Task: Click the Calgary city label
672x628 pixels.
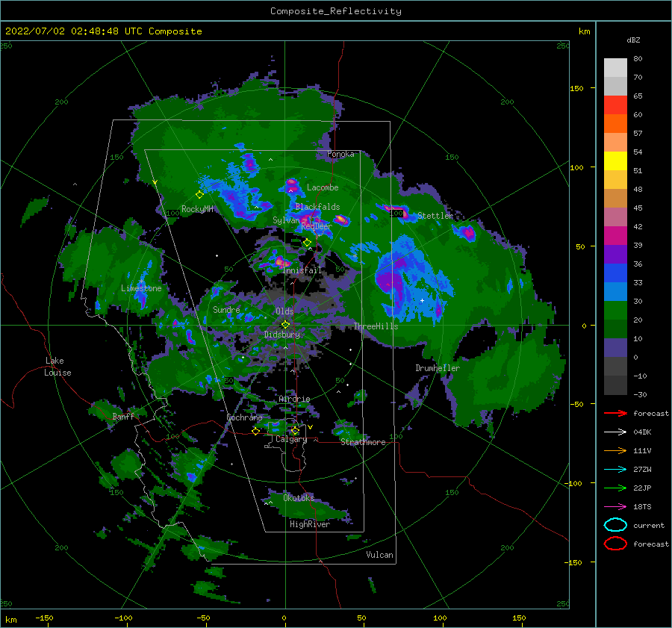Action: coord(291,439)
